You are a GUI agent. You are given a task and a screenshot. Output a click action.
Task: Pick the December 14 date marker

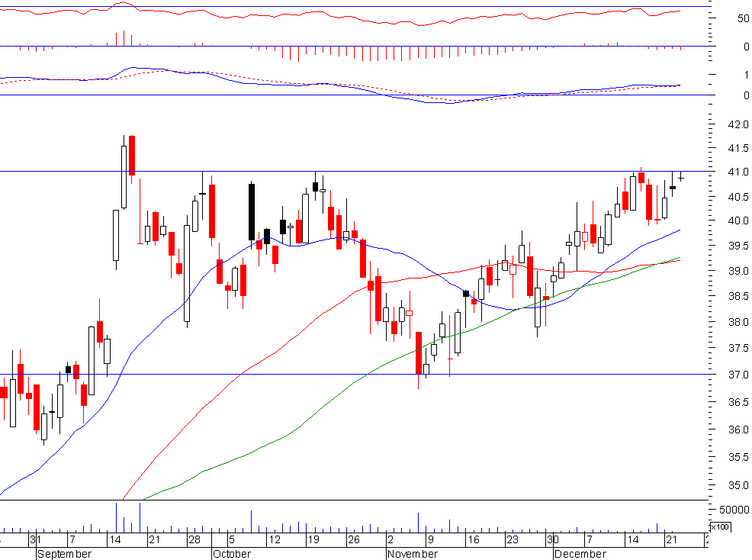(x=632, y=540)
